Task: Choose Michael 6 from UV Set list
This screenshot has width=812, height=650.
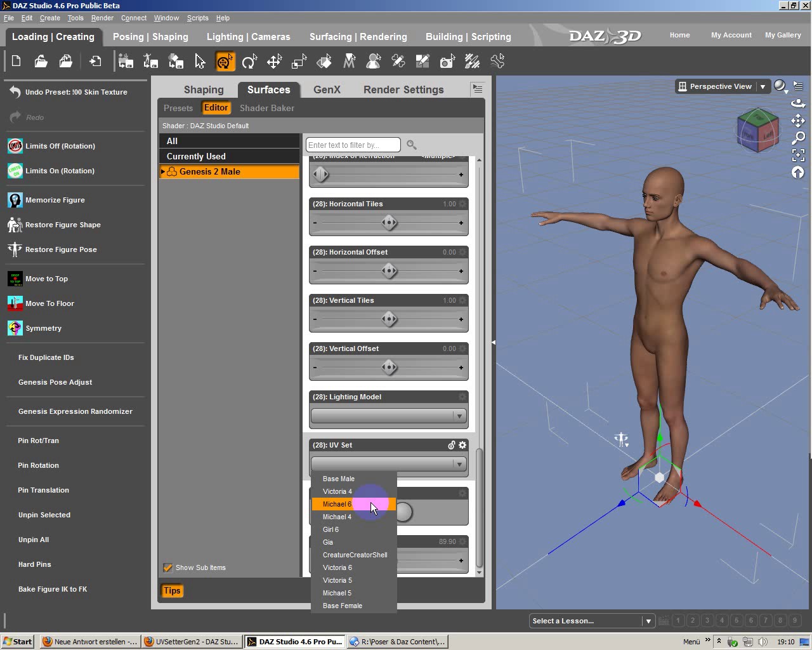Action: point(337,504)
